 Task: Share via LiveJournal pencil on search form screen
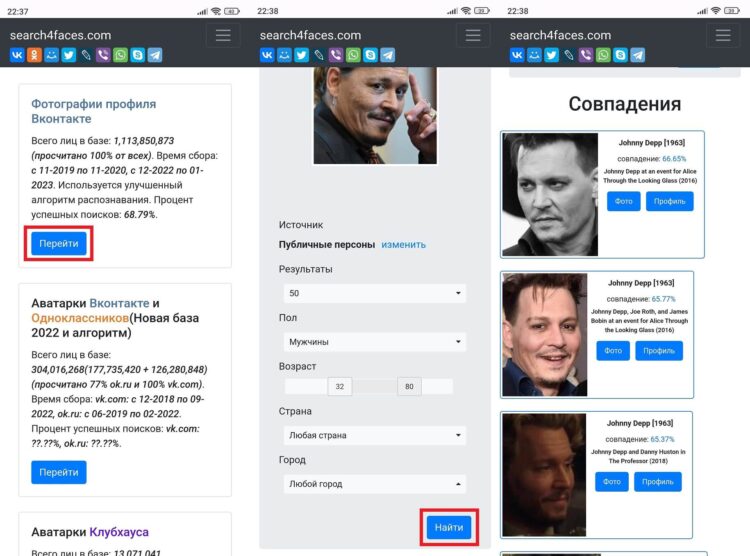pos(319,55)
